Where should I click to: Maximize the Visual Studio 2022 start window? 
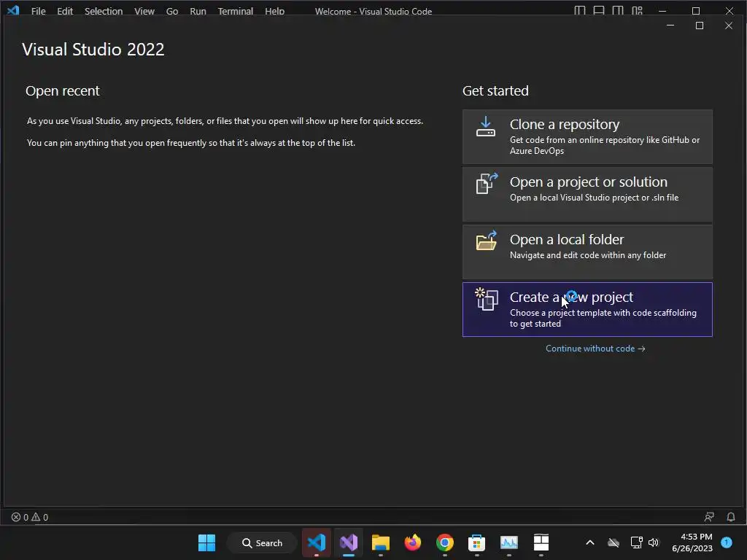click(x=700, y=26)
